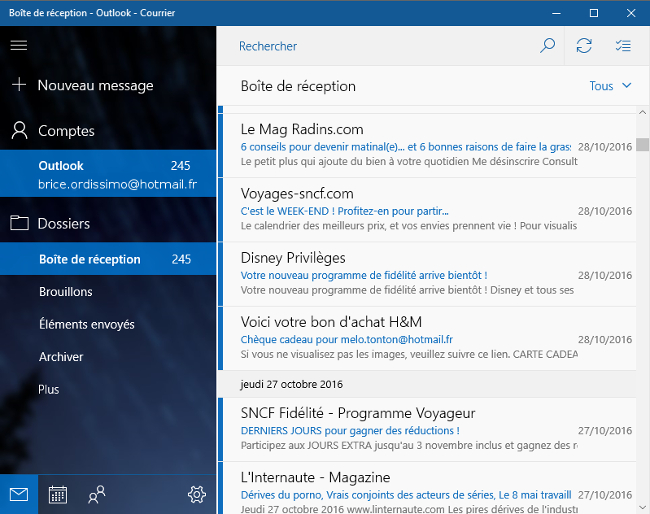Image resolution: width=650 pixels, height=514 pixels.
Task: Open the Mail app icon in bottom bar
Action: pos(19,495)
